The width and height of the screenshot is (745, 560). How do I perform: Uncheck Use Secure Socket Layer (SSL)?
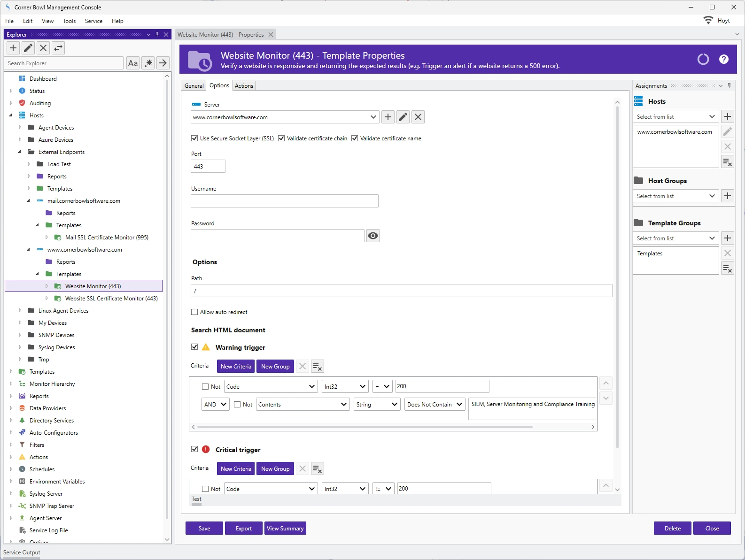(194, 138)
